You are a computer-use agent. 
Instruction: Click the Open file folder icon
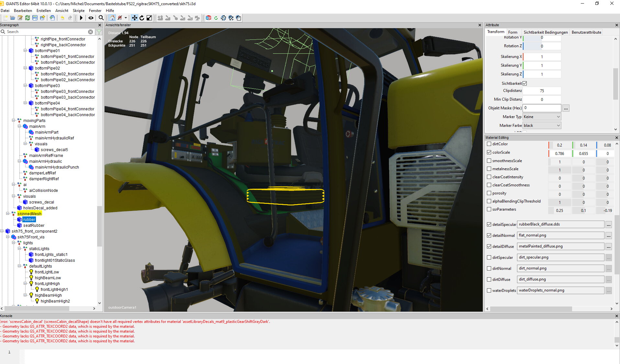[13, 18]
